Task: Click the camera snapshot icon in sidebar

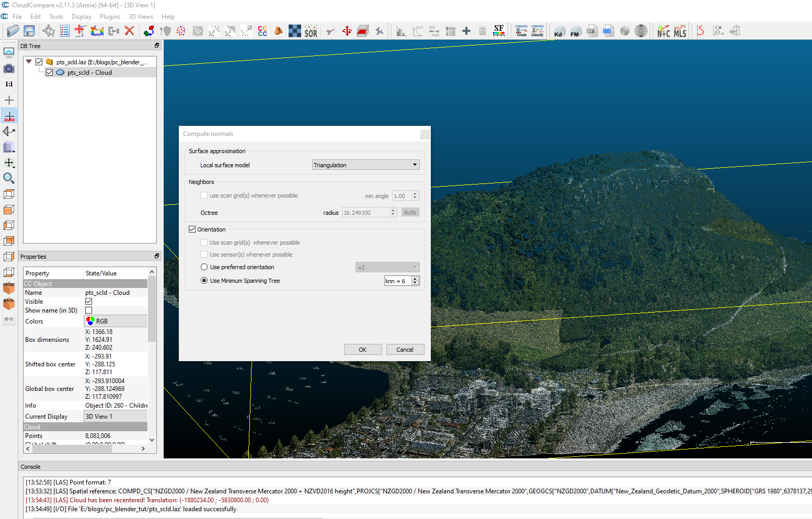Action: (x=9, y=68)
